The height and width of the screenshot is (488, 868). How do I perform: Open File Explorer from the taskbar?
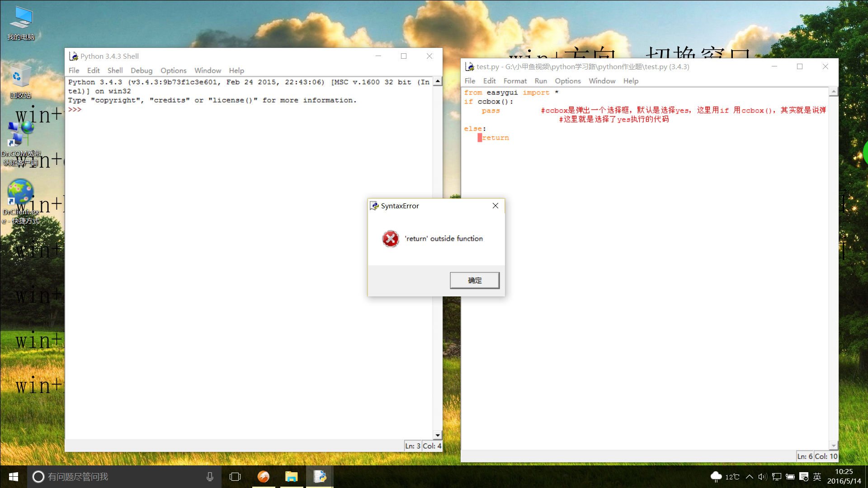tap(291, 477)
